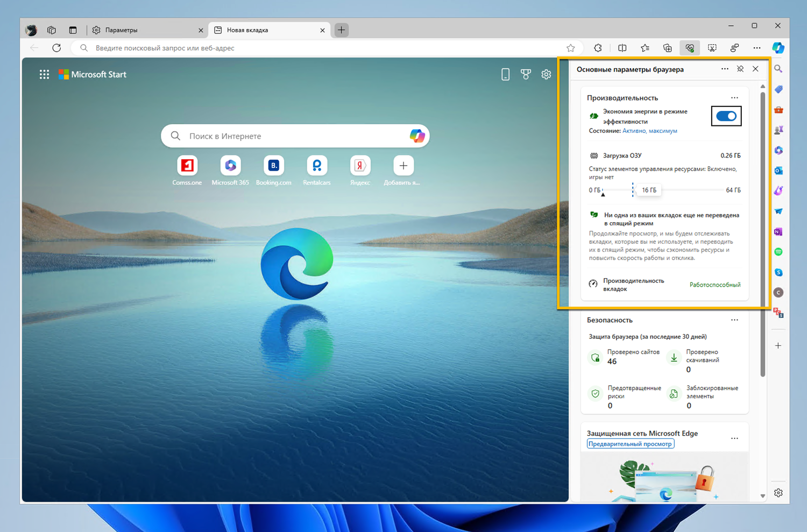Open Security card more options

coord(734,320)
